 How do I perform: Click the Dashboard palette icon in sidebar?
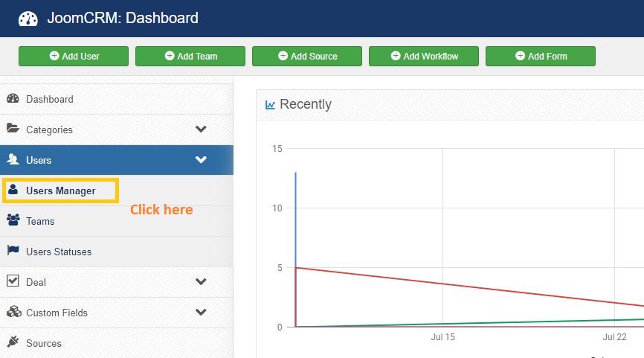click(x=13, y=98)
